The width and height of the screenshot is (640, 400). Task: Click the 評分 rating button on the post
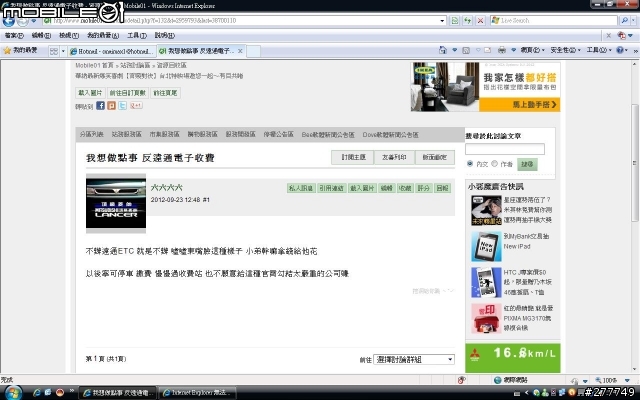[424, 188]
